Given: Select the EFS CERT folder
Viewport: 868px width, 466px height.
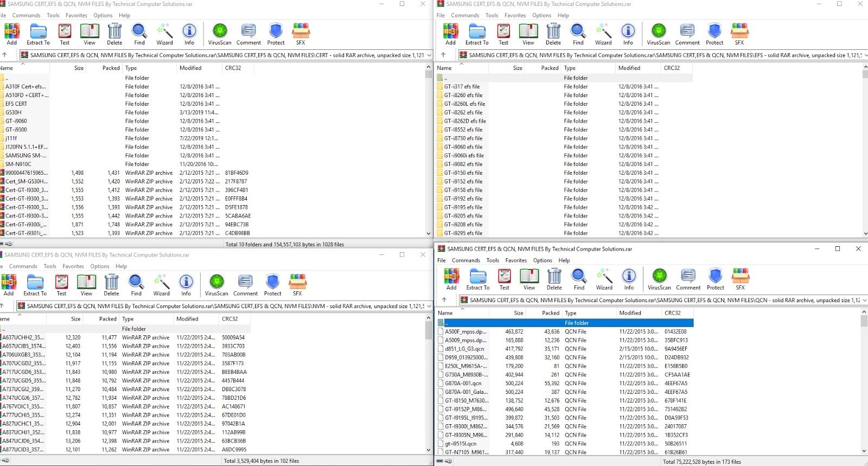Looking at the screenshot, I should [16, 104].
